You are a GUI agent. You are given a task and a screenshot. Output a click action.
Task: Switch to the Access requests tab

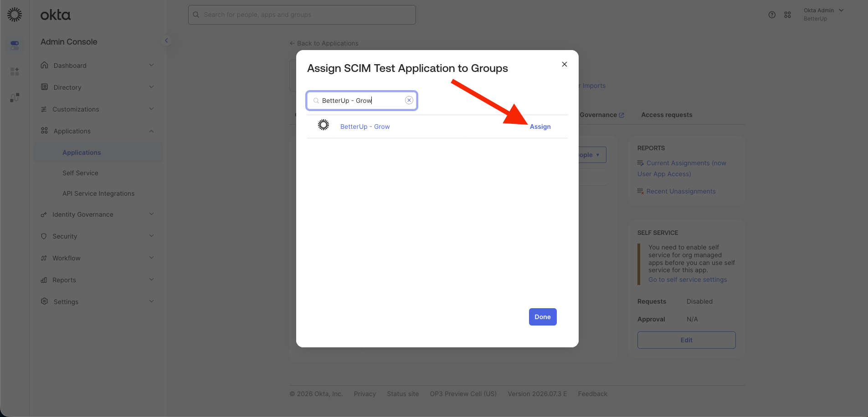667,115
